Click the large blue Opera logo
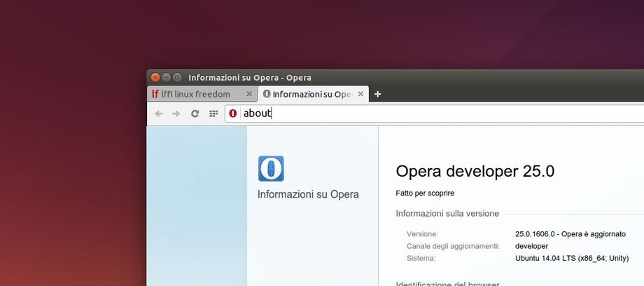Image resolution: width=644 pixels, height=286 pixels. (271, 169)
